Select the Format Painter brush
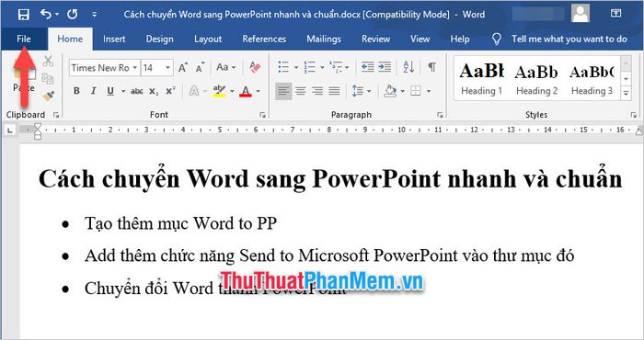Viewport: 644px width, 340px height. [x=48, y=96]
